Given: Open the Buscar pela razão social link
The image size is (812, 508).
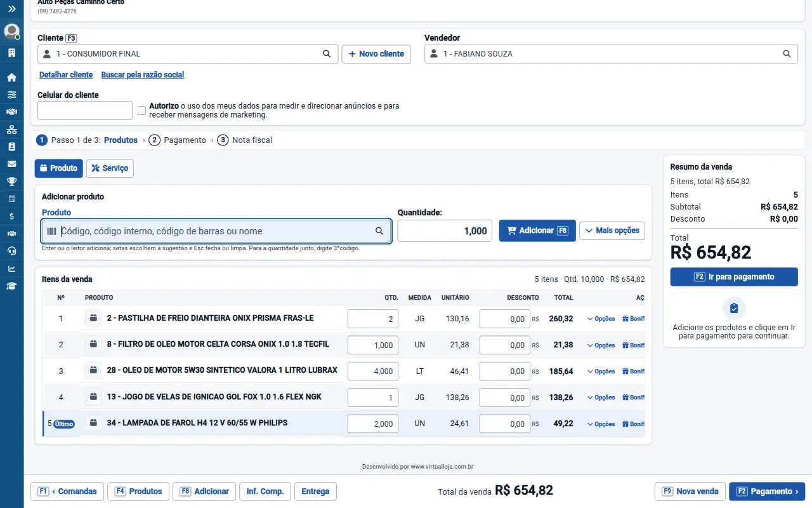Looking at the screenshot, I should coord(143,75).
